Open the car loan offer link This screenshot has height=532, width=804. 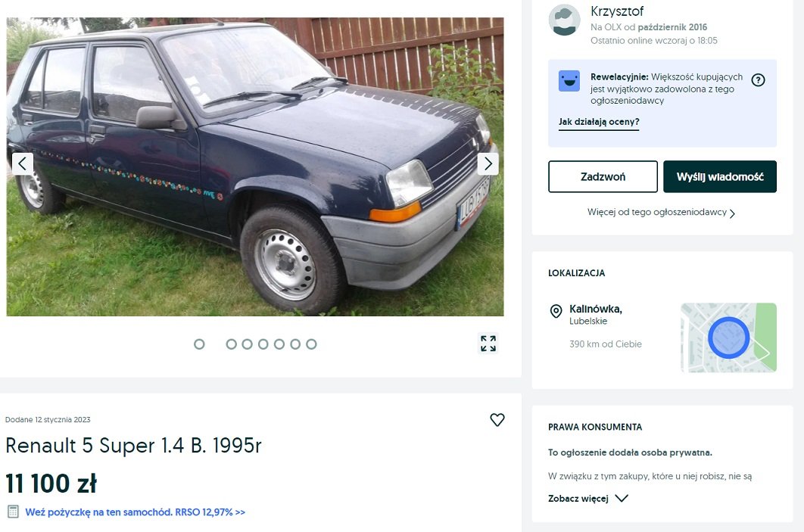136,512
